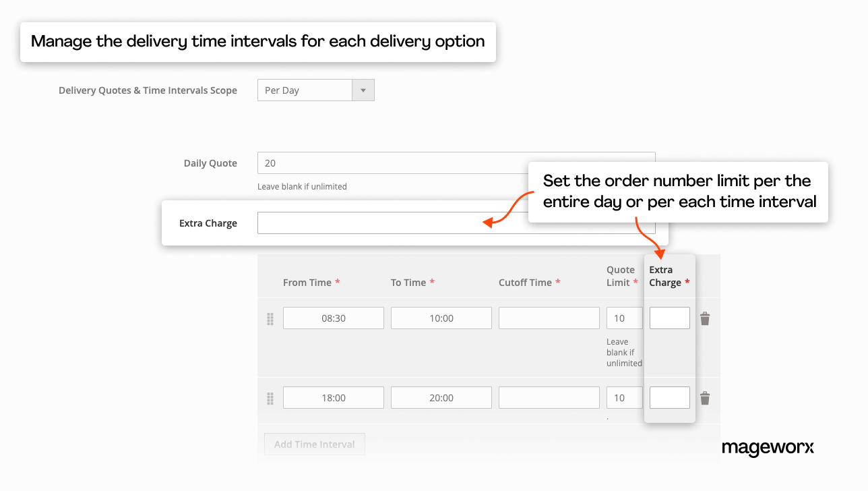Open the Delivery Quotes & Time Intervals Scope dropdown
The image size is (868, 491).
click(x=315, y=90)
